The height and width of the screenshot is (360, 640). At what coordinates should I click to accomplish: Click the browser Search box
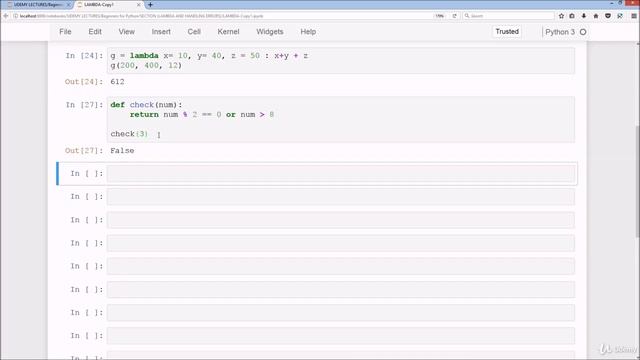tap(508, 16)
